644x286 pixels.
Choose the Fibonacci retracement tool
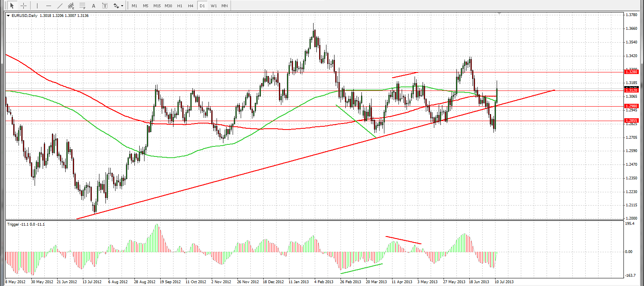(83, 6)
